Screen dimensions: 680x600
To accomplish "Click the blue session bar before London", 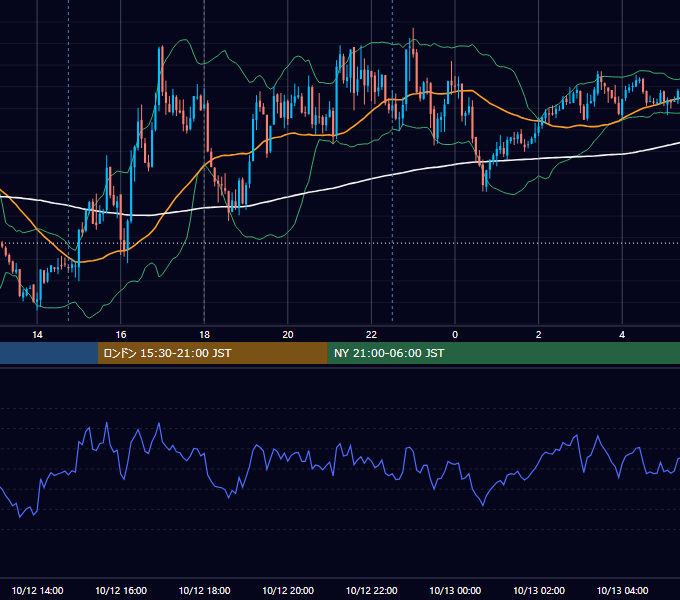I will (49, 353).
